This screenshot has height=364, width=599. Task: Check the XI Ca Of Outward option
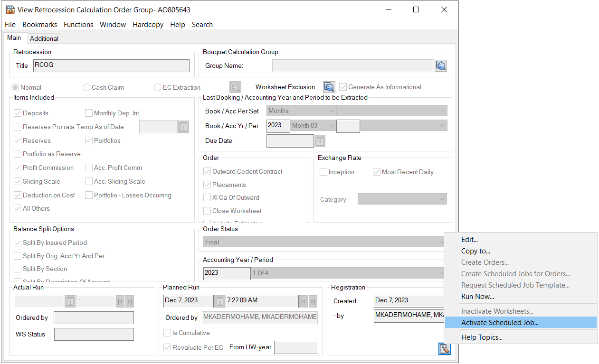[x=207, y=197]
